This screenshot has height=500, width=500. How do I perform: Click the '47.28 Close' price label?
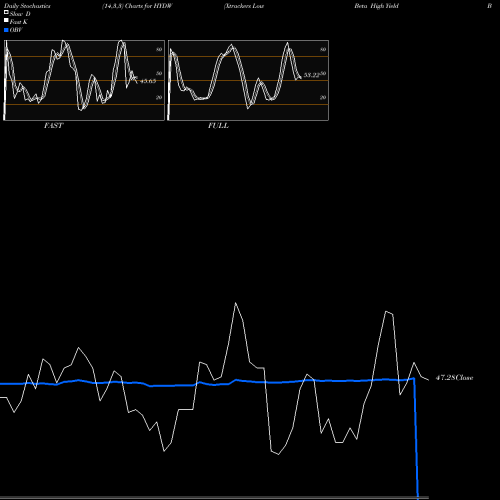click(x=454, y=378)
